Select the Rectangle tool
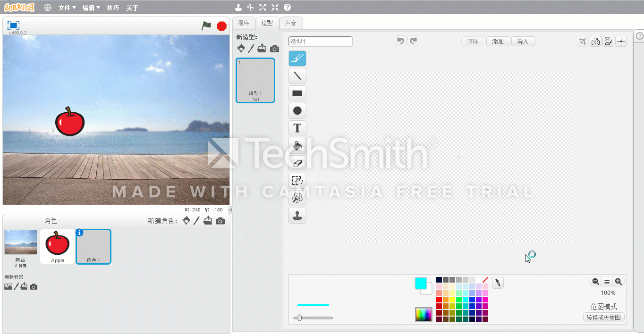The width and height of the screenshot is (644, 334). (297, 93)
